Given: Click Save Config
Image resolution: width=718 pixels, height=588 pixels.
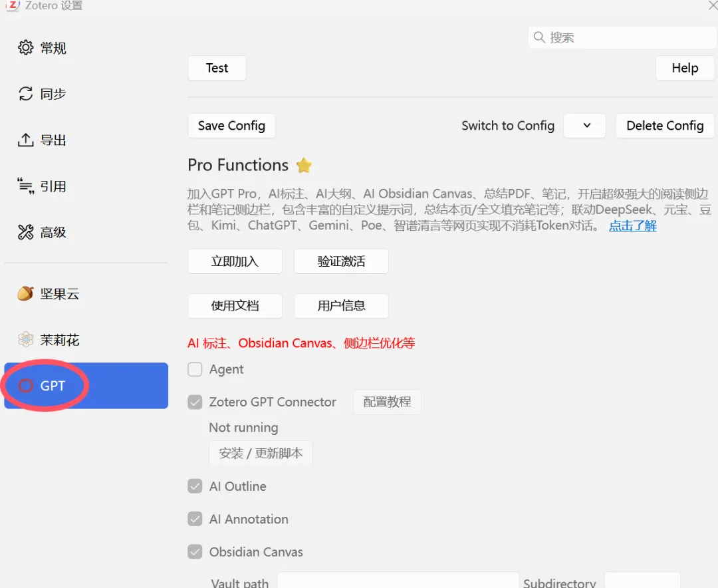Looking at the screenshot, I should tap(232, 126).
